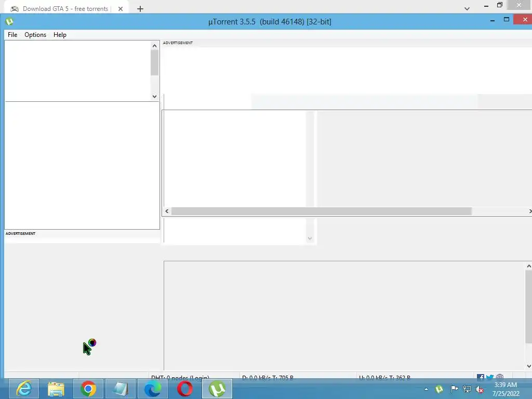
Task: Click the down arrow of the left panel scrollbar
Action: click(155, 96)
